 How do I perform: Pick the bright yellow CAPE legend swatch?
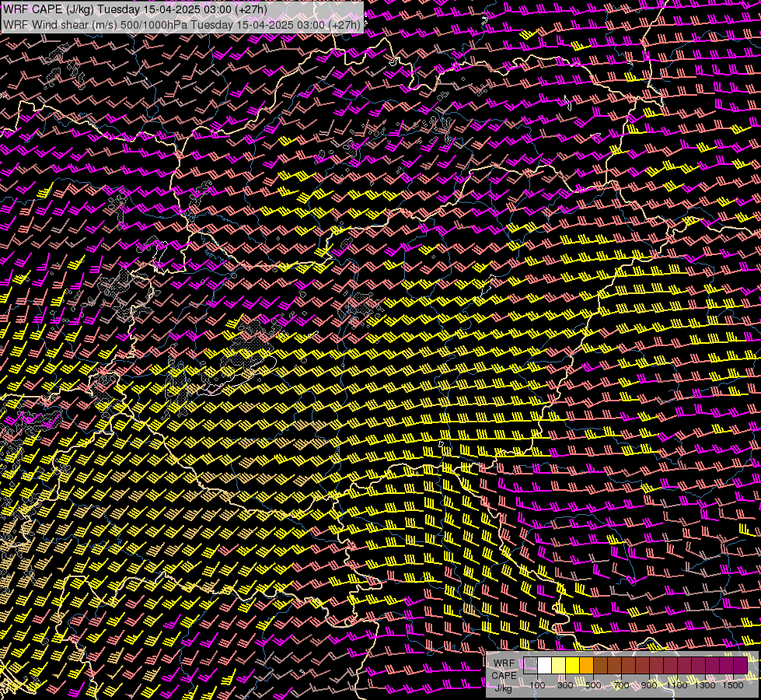[573, 665]
